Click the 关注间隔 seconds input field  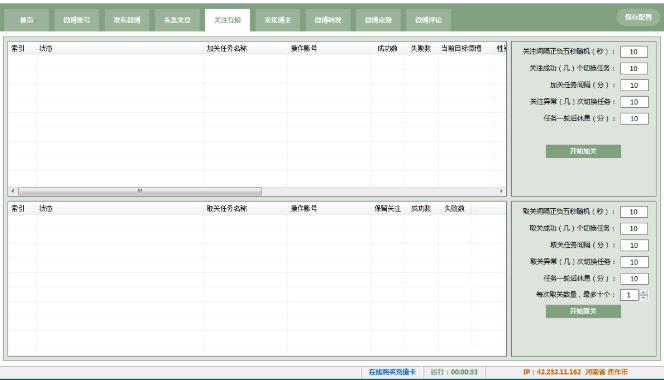click(634, 52)
